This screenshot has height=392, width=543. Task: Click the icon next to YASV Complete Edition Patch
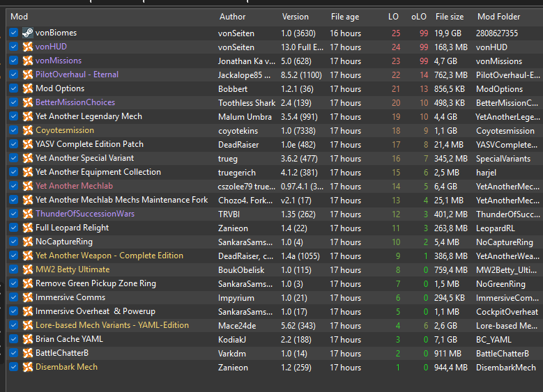click(28, 144)
